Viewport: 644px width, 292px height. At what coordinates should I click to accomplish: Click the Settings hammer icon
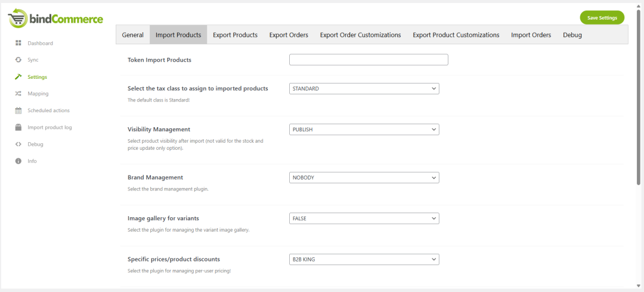[x=18, y=77]
